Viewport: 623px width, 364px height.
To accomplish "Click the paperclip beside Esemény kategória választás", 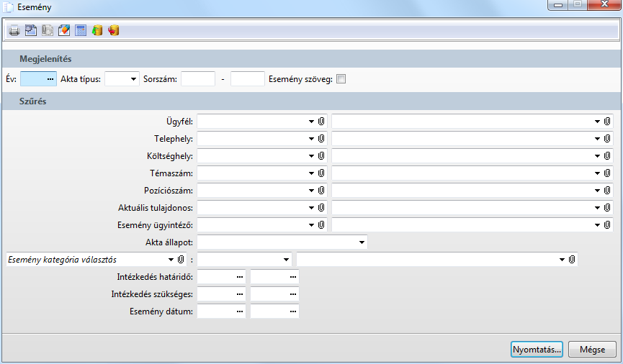I will tap(181, 260).
